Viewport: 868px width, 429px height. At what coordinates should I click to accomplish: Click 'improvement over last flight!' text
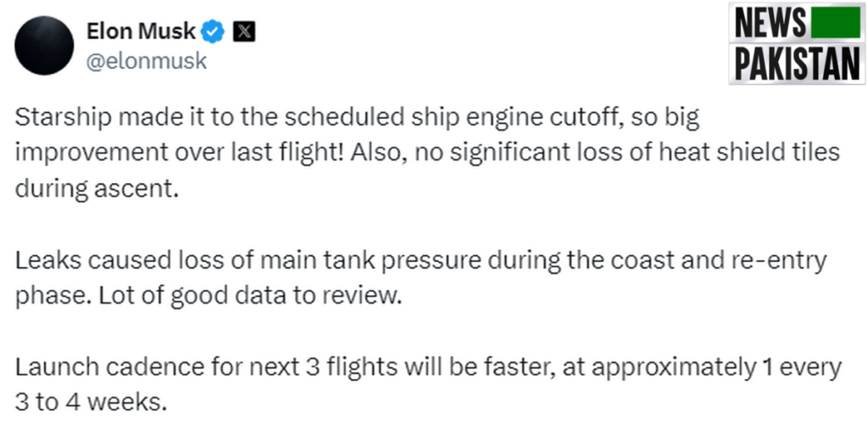tap(182, 153)
